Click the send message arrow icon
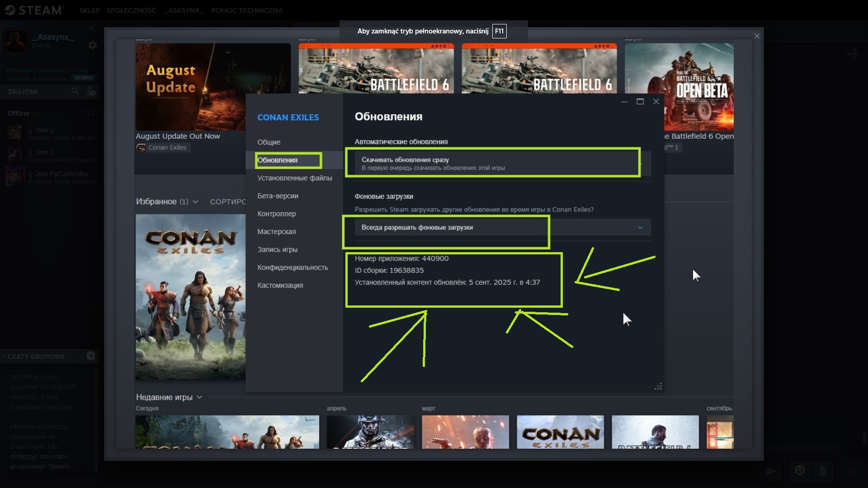868x488 pixels. pyautogui.click(x=770, y=471)
